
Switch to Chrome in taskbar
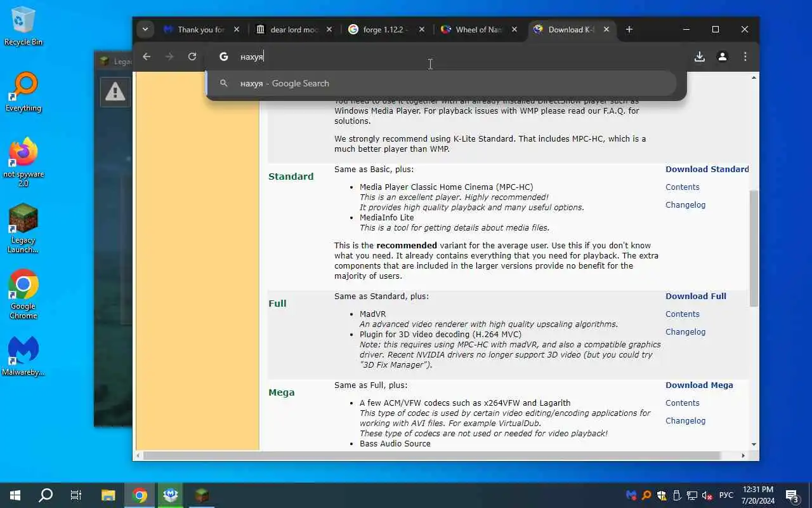click(x=140, y=495)
